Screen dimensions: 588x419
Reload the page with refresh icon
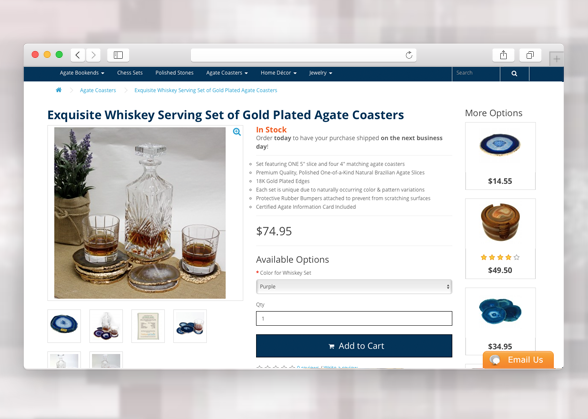coord(409,55)
